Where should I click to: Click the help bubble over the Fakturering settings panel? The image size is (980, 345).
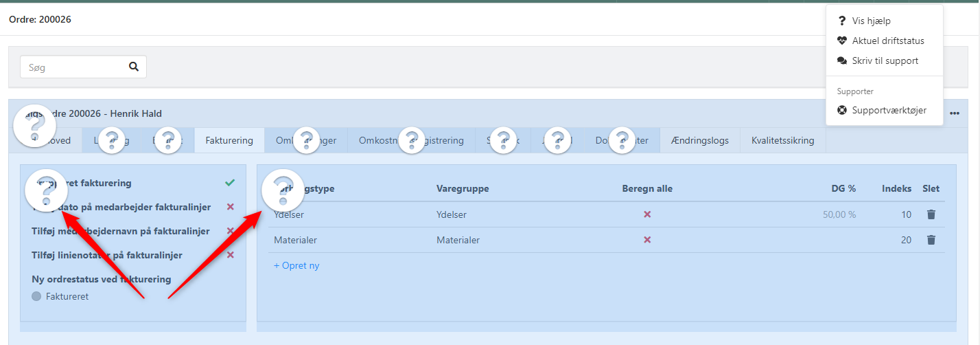[45, 192]
